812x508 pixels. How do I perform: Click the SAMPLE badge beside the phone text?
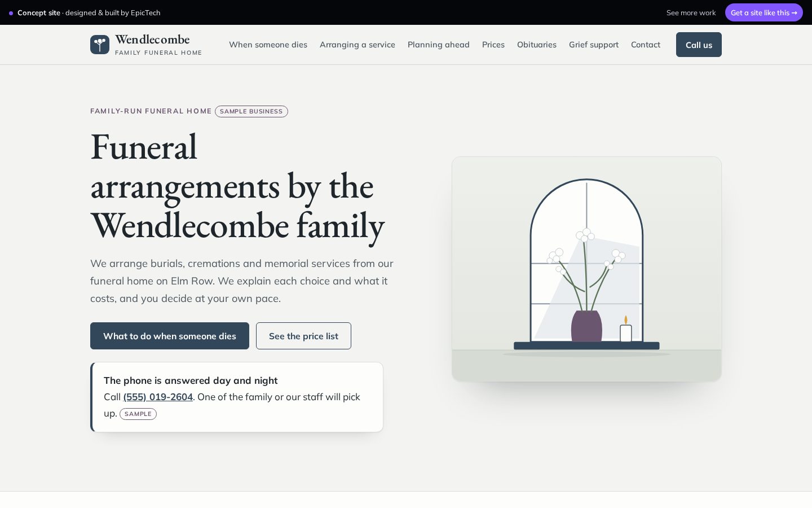(x=138, y=414)
